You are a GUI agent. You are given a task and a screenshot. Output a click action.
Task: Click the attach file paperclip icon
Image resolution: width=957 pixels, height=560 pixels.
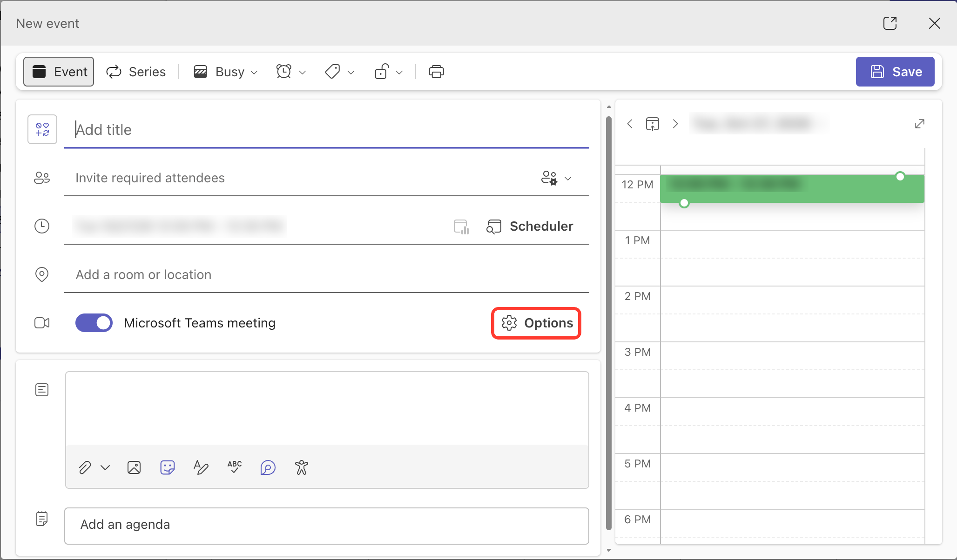point(85,467)
